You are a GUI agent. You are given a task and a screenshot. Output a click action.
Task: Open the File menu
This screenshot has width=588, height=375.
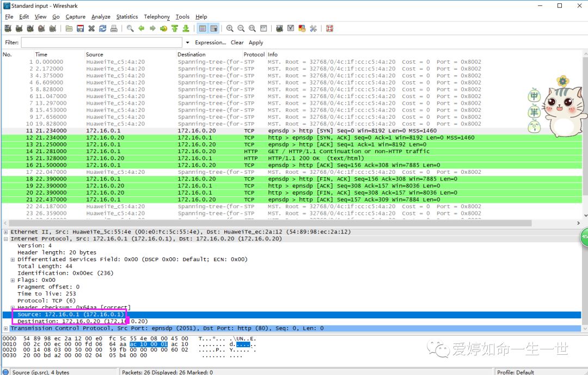pyautogui.click(x=9, y=16)
